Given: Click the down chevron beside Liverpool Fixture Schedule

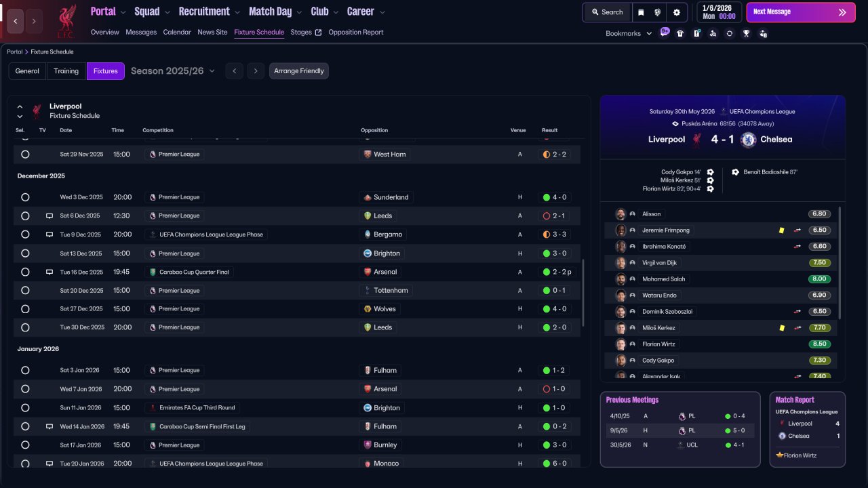Looking at the screenshot, I should pos(20,117).
